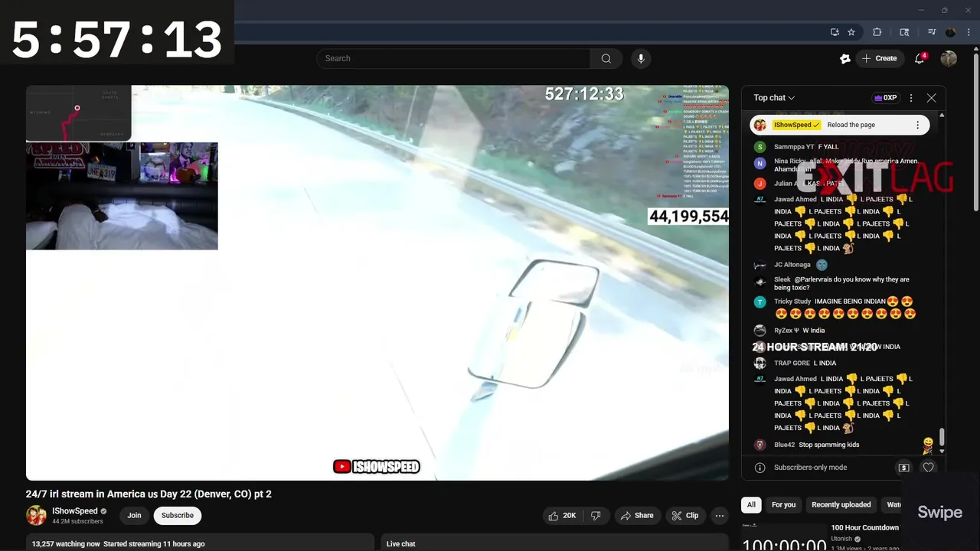Select the Recently uploaded filter chip
This screenshot has width=980, height=551.
pyautogui.click(x=841, y=505)
